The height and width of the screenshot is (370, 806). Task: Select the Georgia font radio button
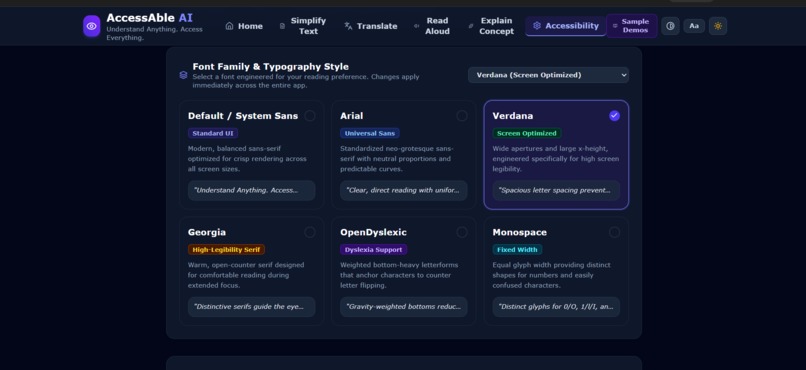point(309,232)
